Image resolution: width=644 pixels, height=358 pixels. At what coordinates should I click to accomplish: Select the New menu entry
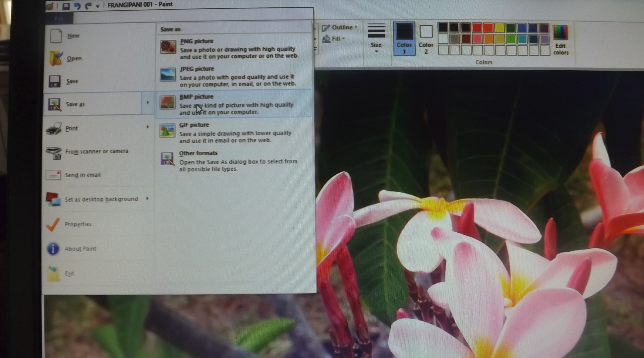[x=99, y=36]
